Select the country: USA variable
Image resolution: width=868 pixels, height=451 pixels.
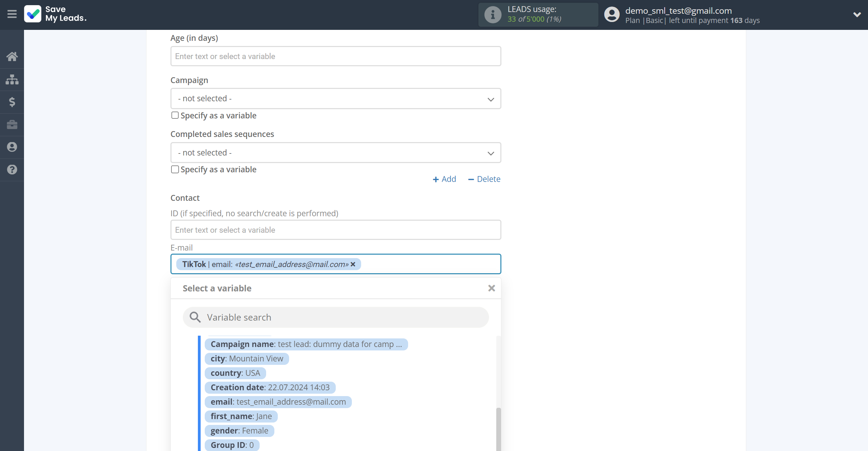[235, 373]
